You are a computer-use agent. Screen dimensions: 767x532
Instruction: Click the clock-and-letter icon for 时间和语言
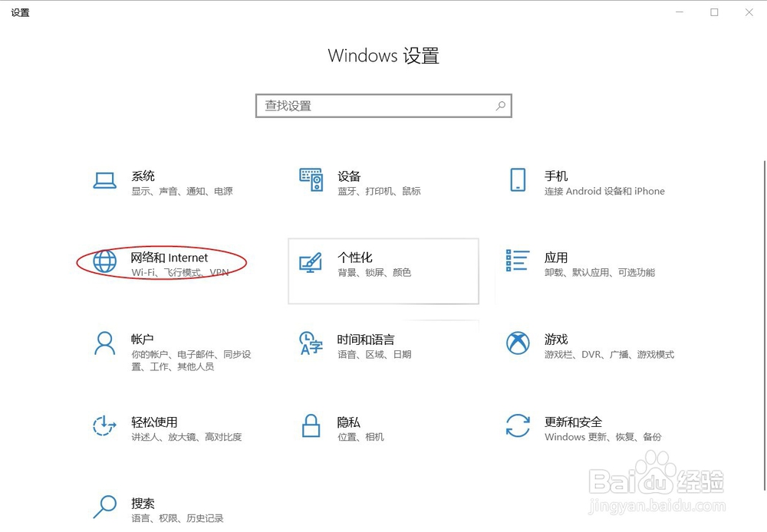(x=311, y=343)
